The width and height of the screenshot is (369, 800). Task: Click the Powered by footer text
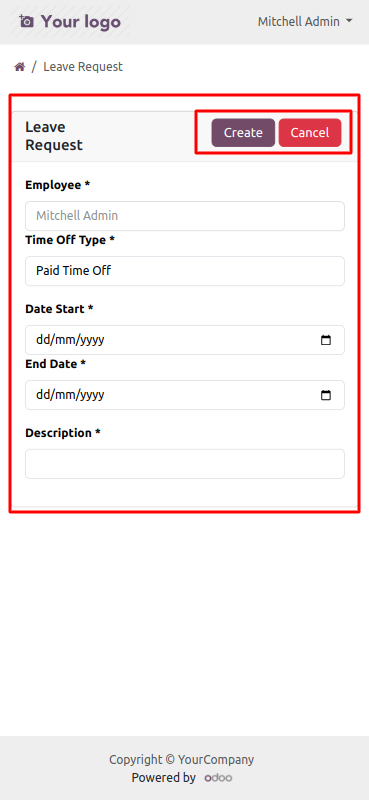[x=163, y=778]
